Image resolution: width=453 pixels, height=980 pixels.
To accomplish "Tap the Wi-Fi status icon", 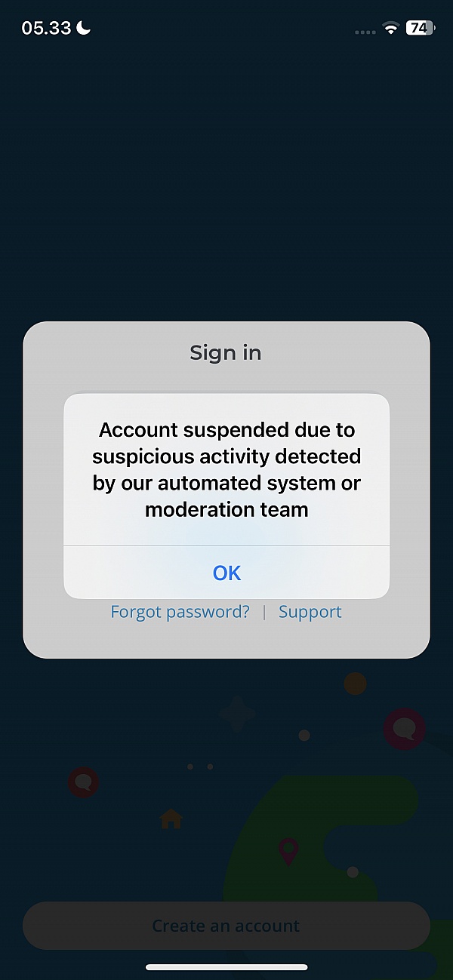I will [391, 29].
